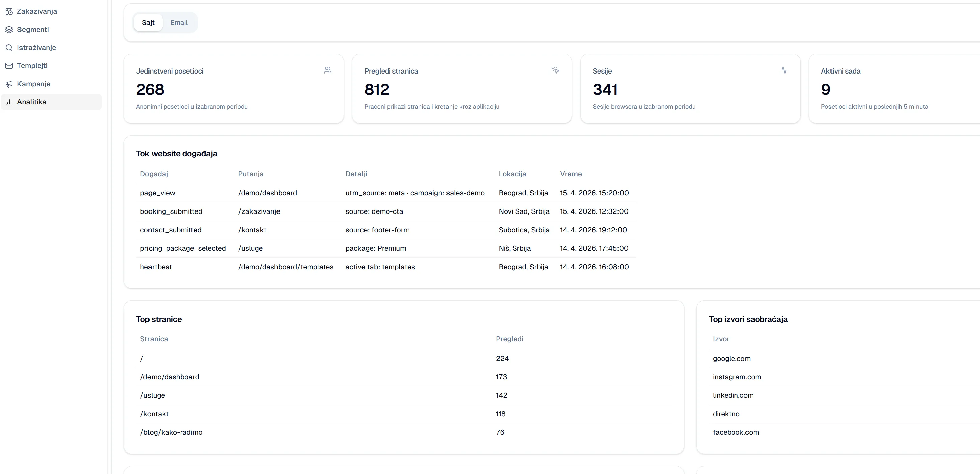
Task: Open Kampanje in the navigation
Action: 34,84
